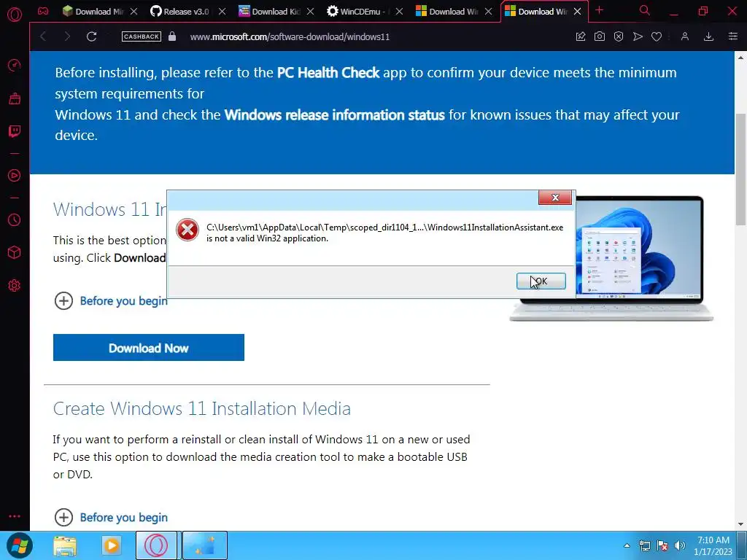Open network status tray icon
Screen dimensions: 747x560
tap(645, 545)
